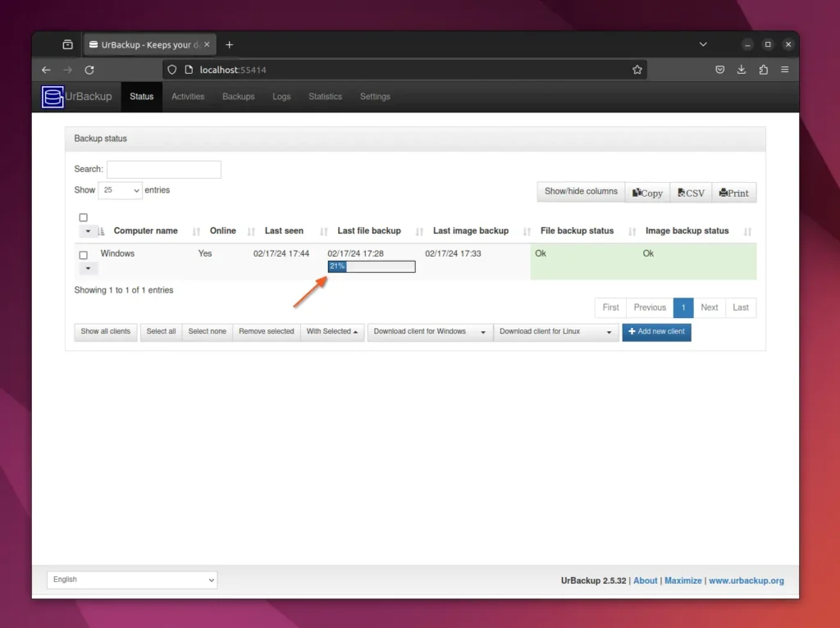Screen dimensions: 840x628
Task: Open Download client for Linux dropdown
Action: tap(555, 332)
